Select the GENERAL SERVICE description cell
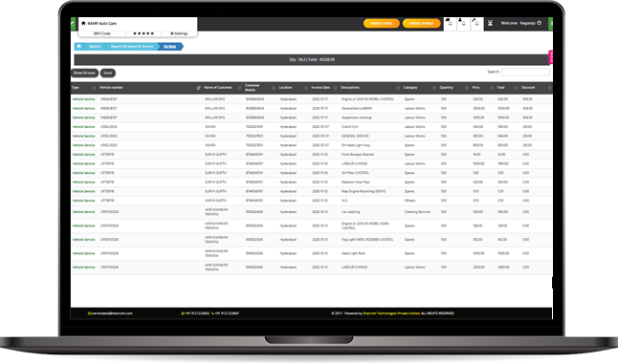The height and width of the screenshot is (364, 618). point(355,136)
